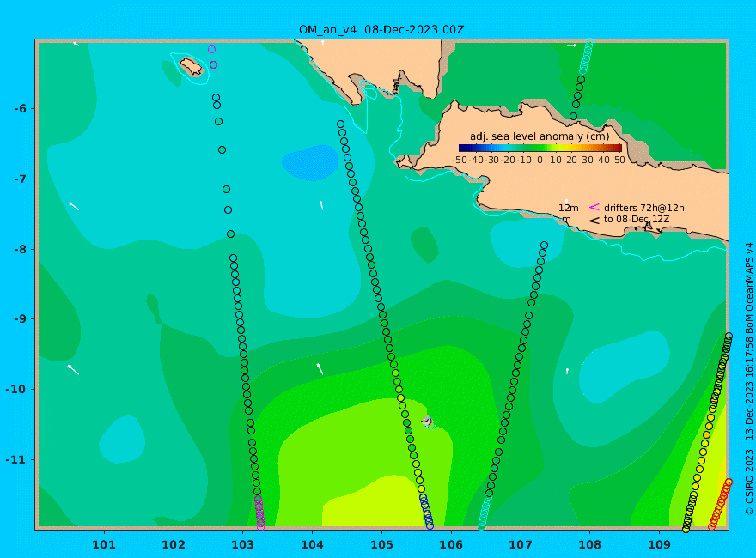The height and width of the screenshot is (558, 756).
Task: Click the latitude axis label -11
Action: click(x=16, y=459)
